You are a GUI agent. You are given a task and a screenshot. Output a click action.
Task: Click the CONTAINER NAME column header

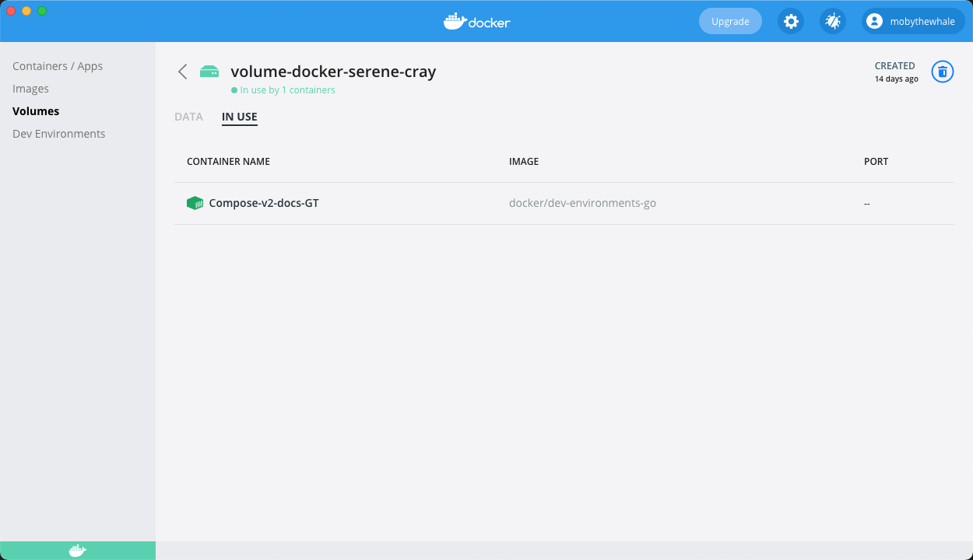click(x=228, y=161)
